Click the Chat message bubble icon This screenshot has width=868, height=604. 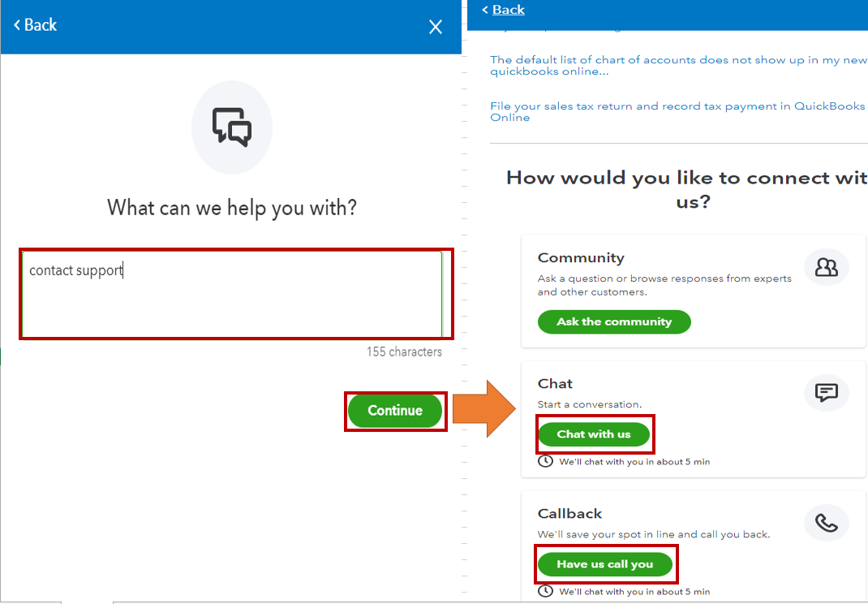(826, 393)
